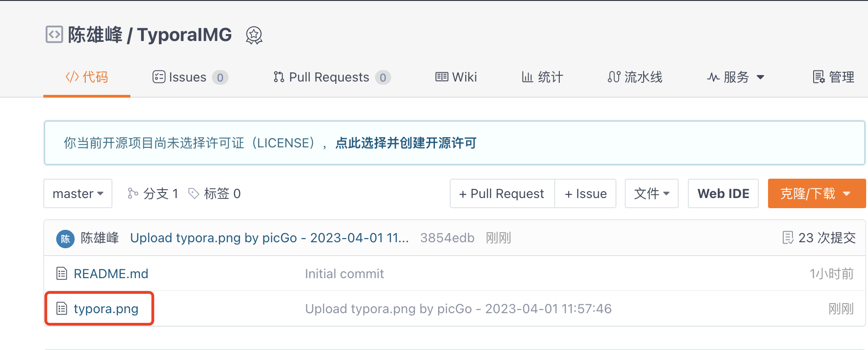Click the 1小时前 timestamp for README.md
Image resolution: width=868 pixels, height=350 pixels.
point(832,274)
